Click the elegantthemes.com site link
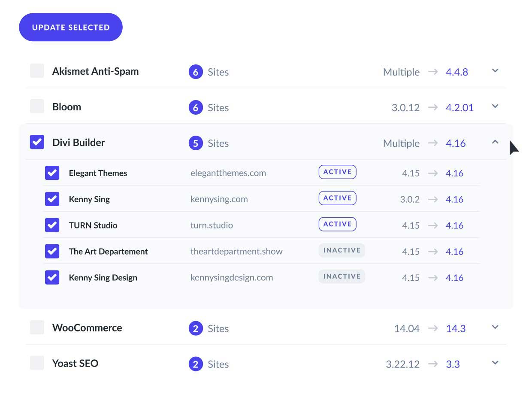This screenshot has width=532, height=395. click(x=228, y=173)
